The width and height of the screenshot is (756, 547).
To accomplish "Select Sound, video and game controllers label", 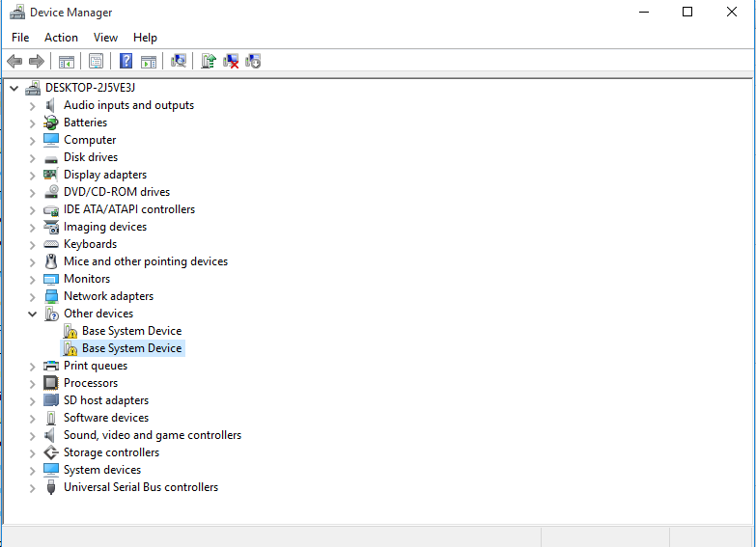I will click(x=153, y=435).
